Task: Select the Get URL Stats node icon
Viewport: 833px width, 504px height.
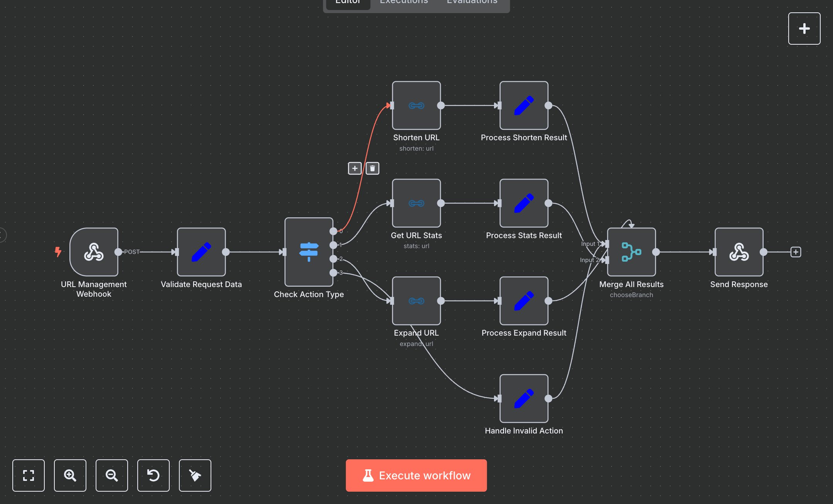Action: point(416,203)
